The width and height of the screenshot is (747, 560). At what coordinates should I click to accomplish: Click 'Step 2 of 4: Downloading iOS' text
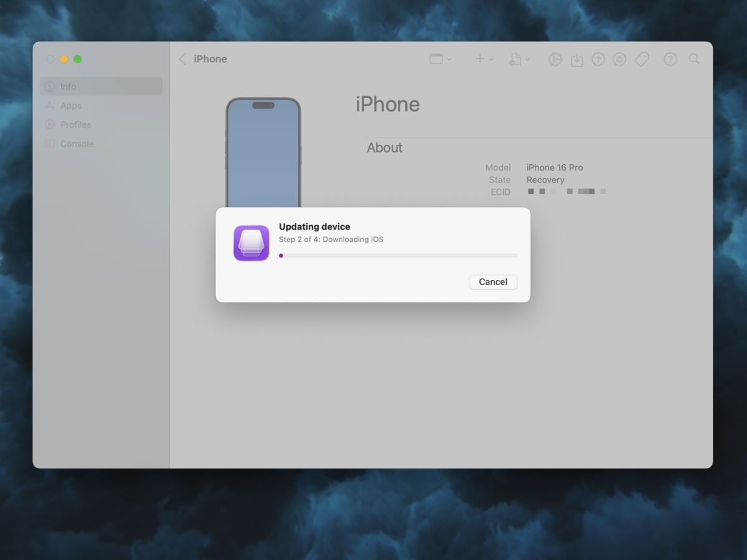pyautogui.click(x=331, y=240)
